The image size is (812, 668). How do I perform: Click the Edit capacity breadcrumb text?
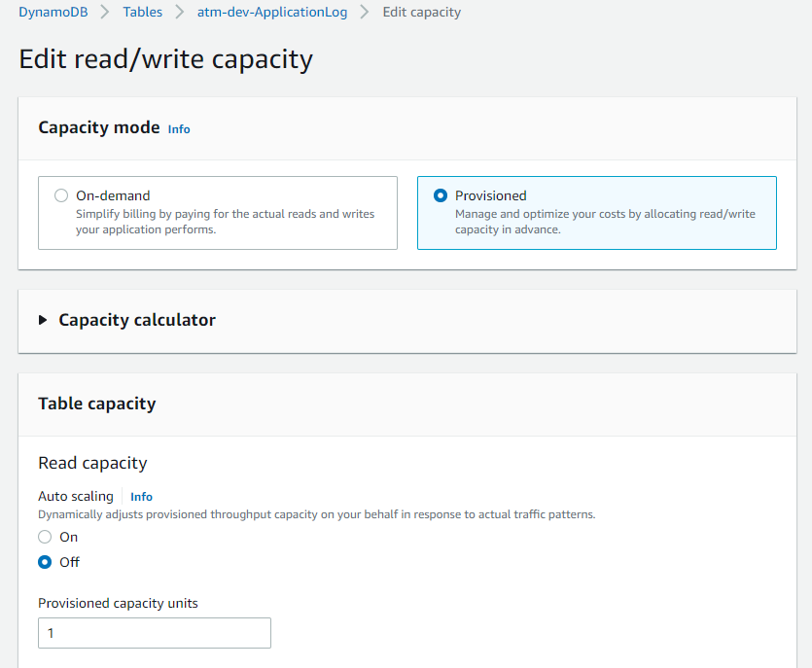(422, 13)
